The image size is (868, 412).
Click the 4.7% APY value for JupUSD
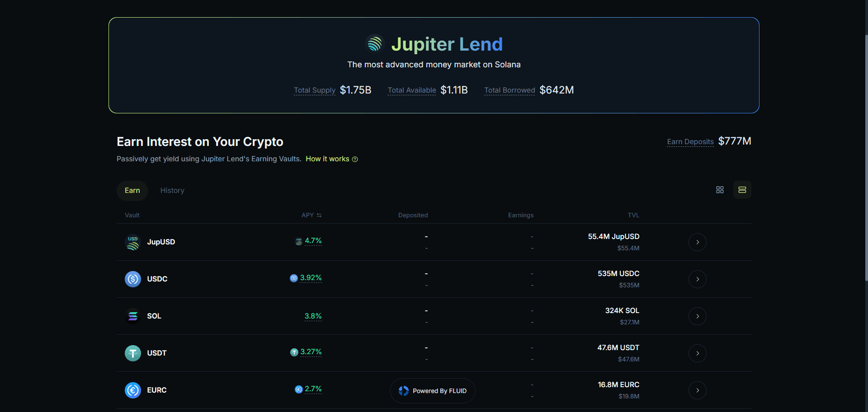(x=313, y=241)
